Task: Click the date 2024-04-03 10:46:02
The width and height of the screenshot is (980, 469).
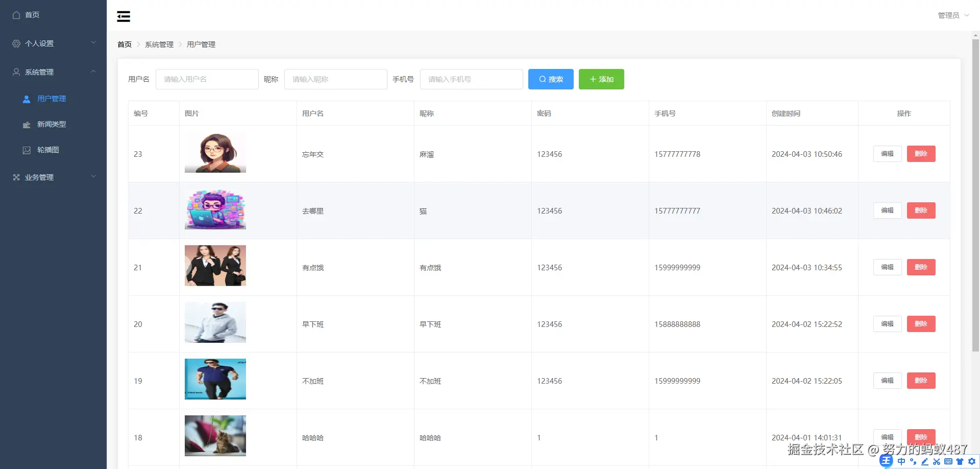Action: [x=807, y=211]
